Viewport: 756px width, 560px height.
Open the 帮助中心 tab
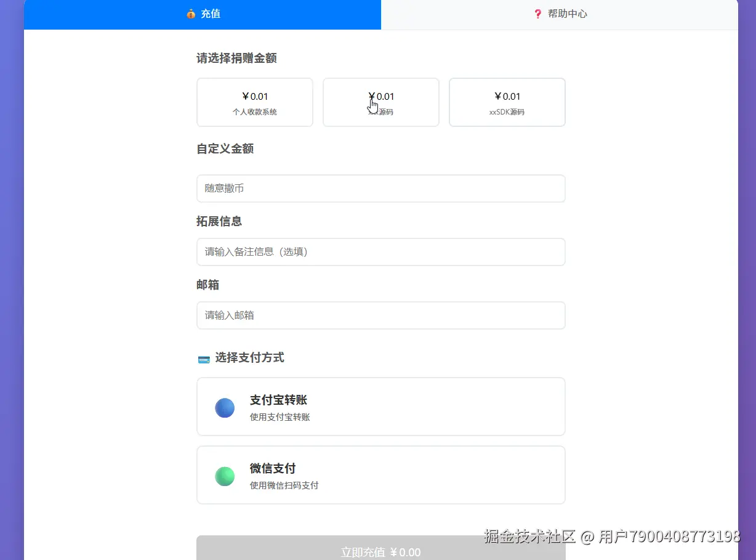[560, 14]
